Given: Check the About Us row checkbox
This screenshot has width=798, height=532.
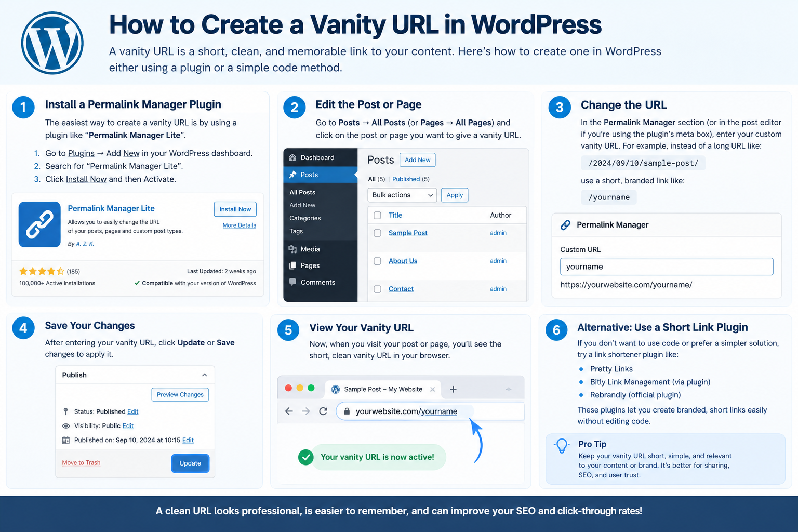Looking at the screenshot, I should click(x=378, y=261).
